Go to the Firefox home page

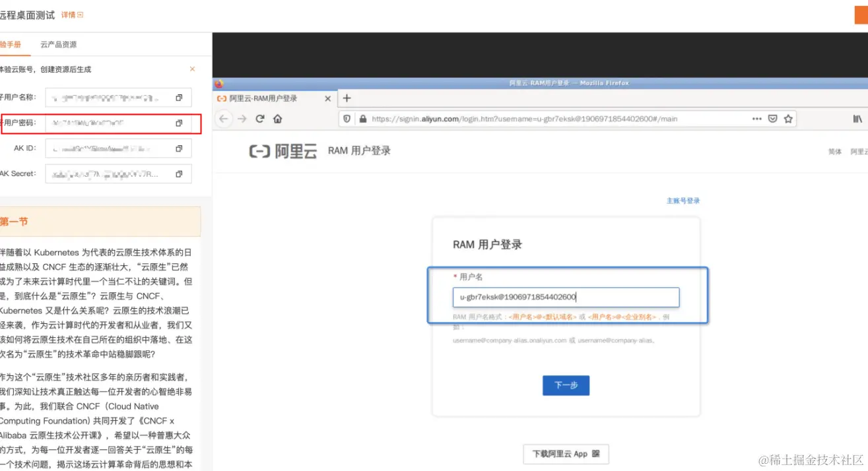[278, 119]
